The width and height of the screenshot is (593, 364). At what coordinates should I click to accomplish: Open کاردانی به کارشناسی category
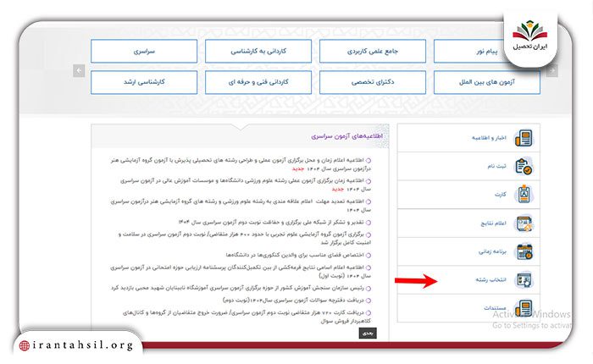click(x=258, y=51)
